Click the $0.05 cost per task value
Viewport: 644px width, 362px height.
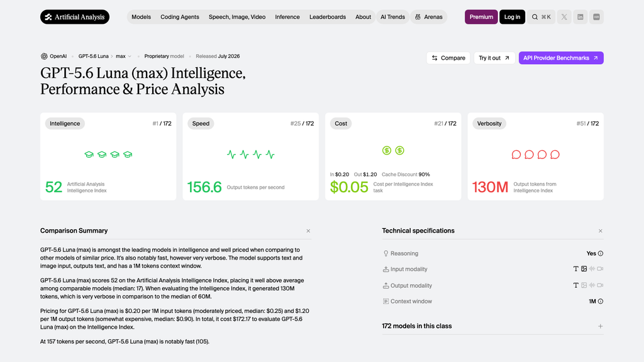pos(349,187)
